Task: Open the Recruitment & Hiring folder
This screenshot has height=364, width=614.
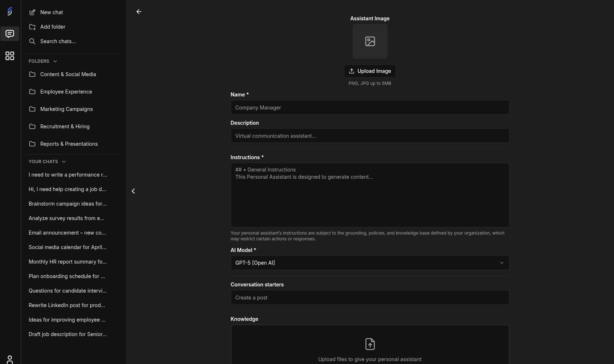Action: [x=65, y=126]
